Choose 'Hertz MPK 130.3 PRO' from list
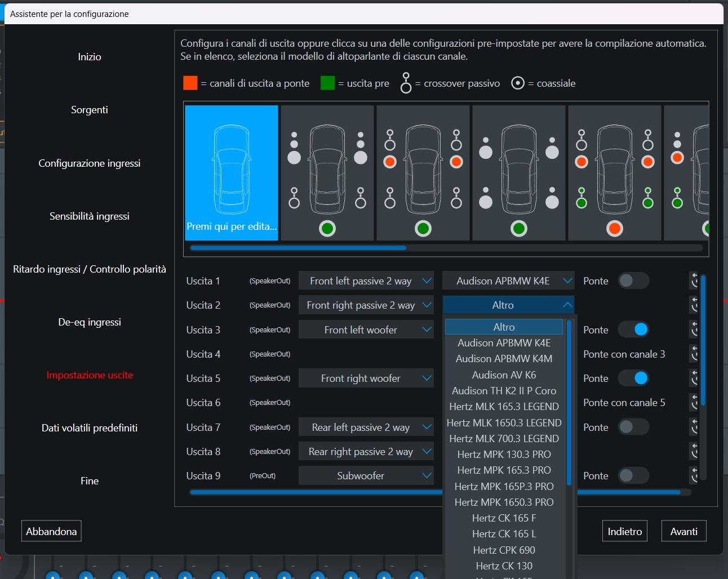The image size is (728, 579). point(504,454)
